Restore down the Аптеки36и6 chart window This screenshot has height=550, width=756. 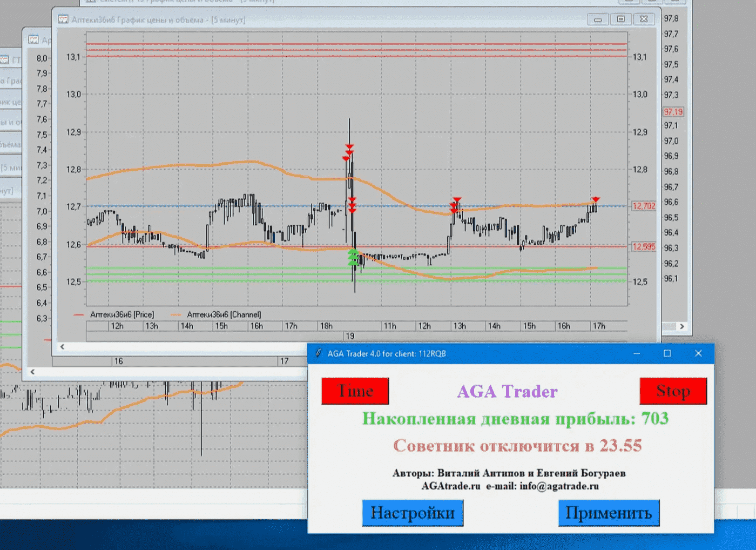(x=621, y=19)
